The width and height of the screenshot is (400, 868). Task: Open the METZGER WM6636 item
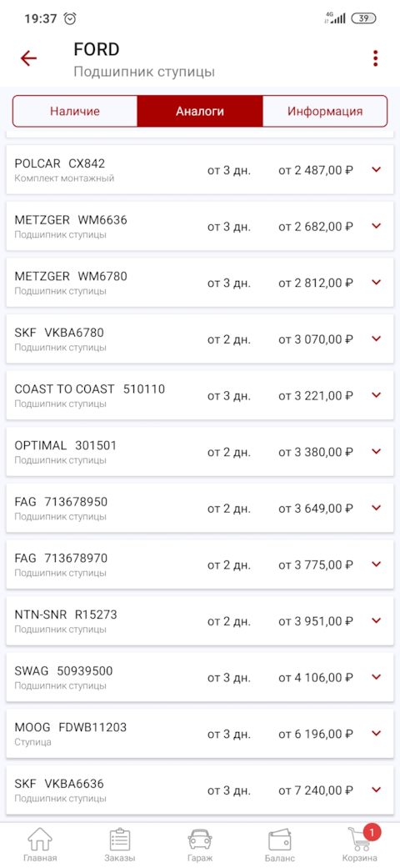(200, 226)
